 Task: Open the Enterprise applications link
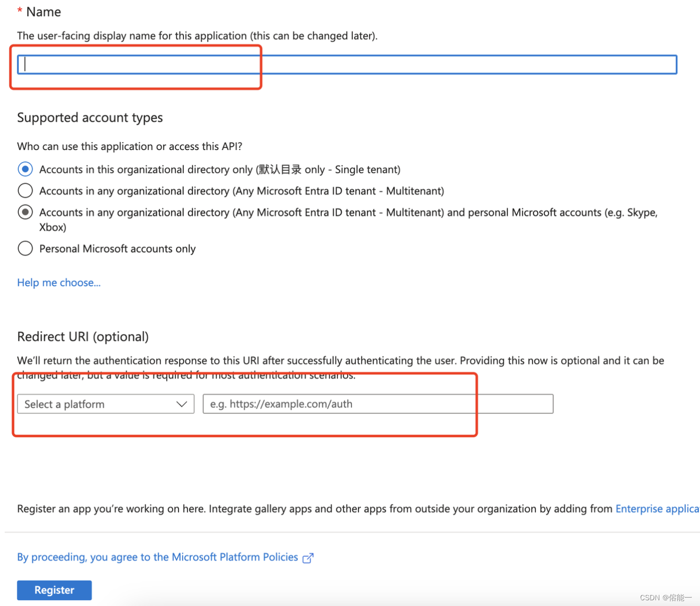pyautogui.click(x=657, y=509)
